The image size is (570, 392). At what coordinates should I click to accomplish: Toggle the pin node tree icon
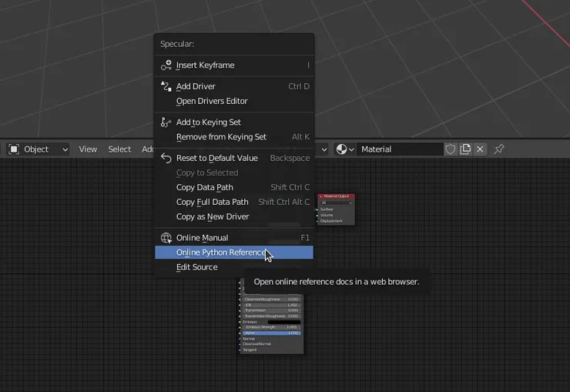[499, 149]
